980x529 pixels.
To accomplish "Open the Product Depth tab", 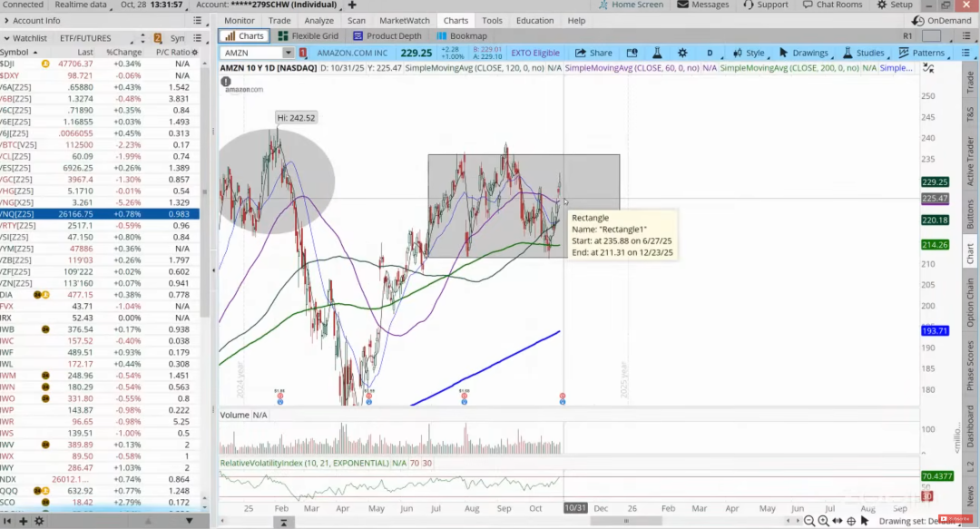I will point(387,36).
